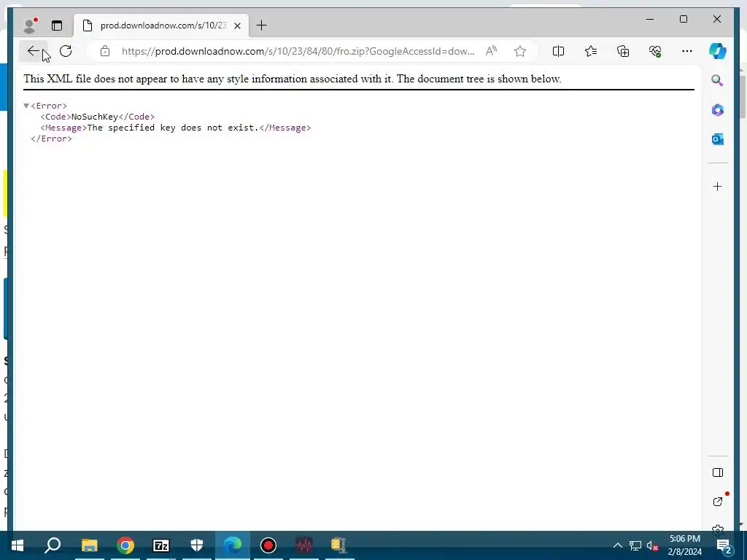747x560 pixels.
Task: Click the NoSuchKey code text
Action: tap(94, 117)
